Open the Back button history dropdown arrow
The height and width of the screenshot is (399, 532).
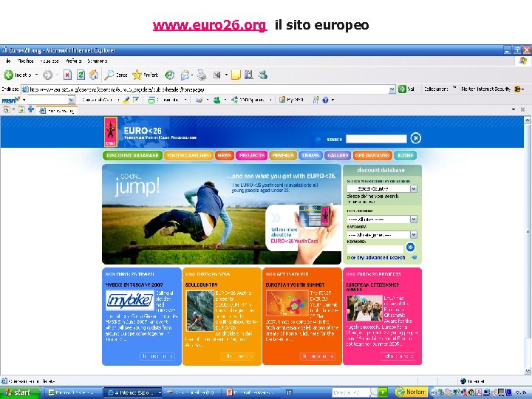(37, 75)
